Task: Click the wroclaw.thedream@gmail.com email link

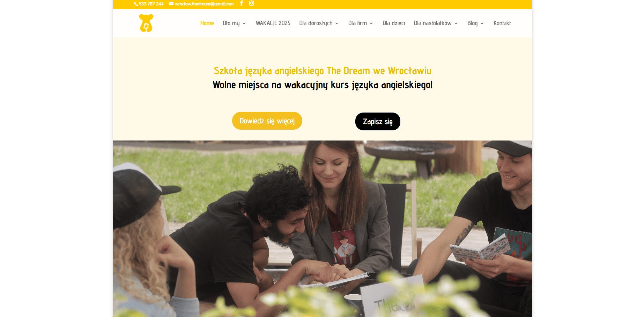Action: click(x=204, y=4)
